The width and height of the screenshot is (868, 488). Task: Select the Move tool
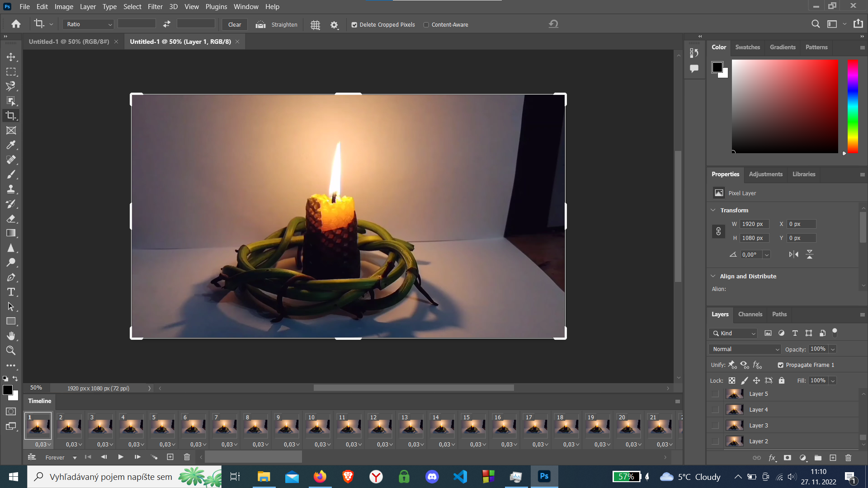[11, 57]
